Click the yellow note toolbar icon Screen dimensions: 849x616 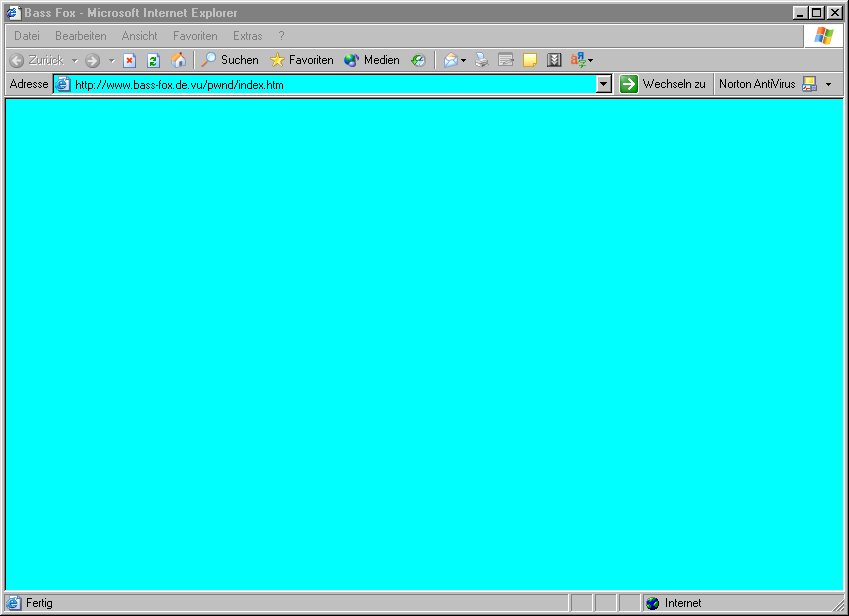pos(530,60)
